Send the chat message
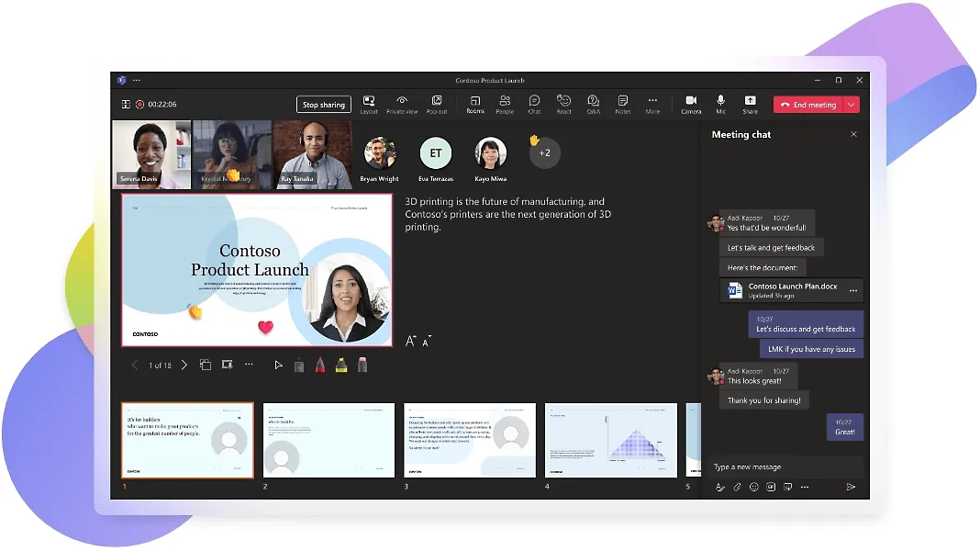Screen dimensions: 980x551 pyautogui.click(x=851, y=488)
